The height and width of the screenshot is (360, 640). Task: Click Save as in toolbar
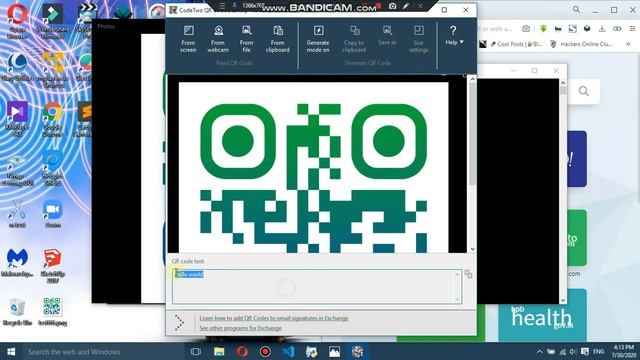[x=387, y=36]
